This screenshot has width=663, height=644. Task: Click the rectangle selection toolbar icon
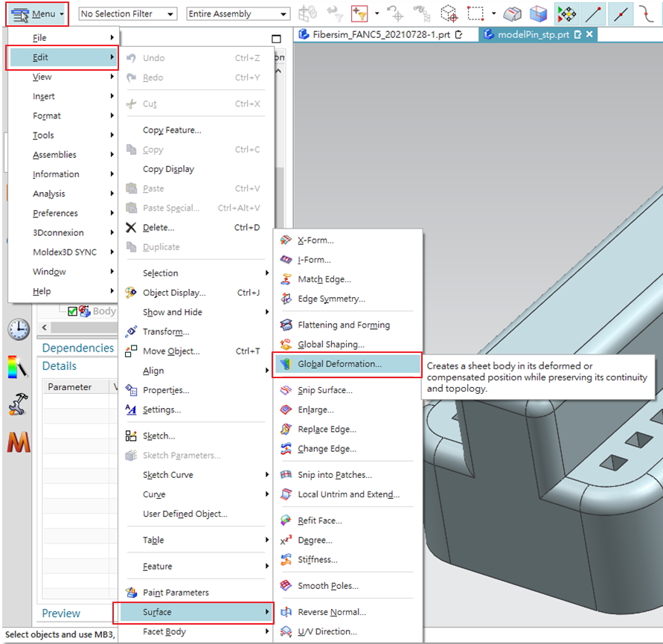point(475,13)
